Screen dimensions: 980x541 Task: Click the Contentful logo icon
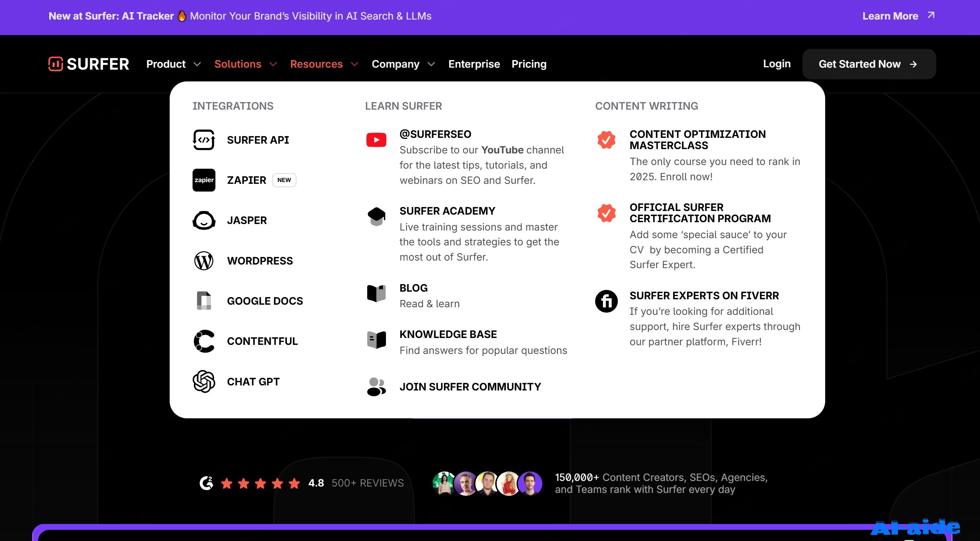pyautogui.click(x=204, y=341)
